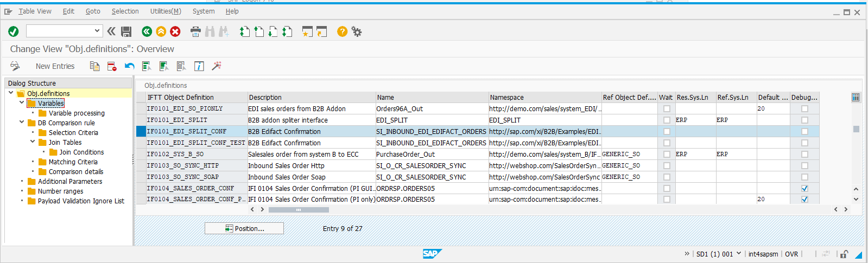Check Debug box for IF0101_EDI_SO_PIONLY row

(804, 108)
